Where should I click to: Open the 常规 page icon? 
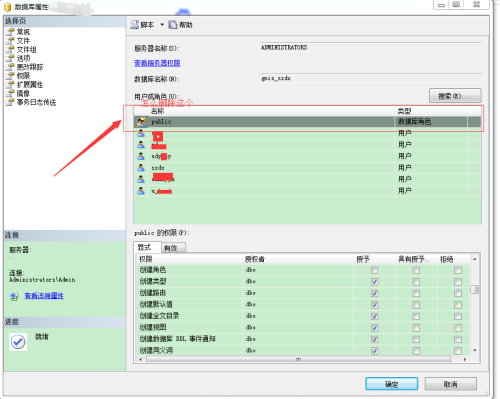(x=10, y=32)
